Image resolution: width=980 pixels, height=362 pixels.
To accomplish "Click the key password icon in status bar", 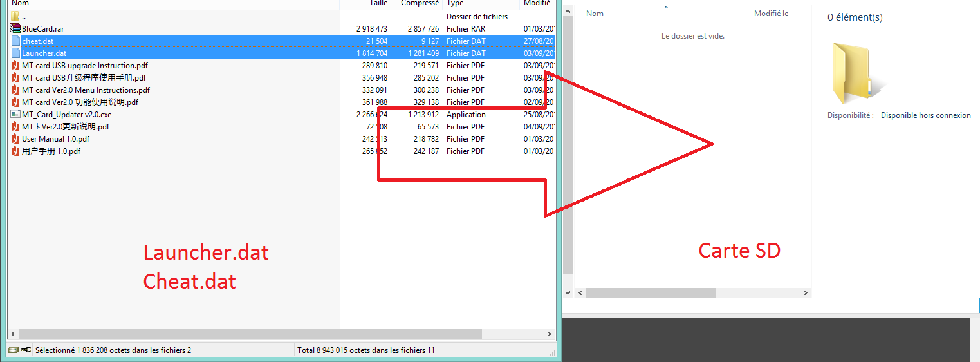I will [26, 350].
